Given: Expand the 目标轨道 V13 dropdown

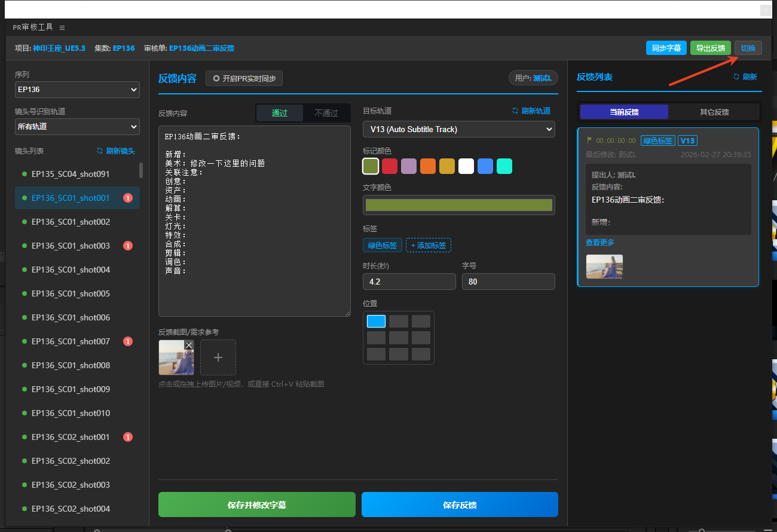Looking at the screenshot, I should 458,129.
